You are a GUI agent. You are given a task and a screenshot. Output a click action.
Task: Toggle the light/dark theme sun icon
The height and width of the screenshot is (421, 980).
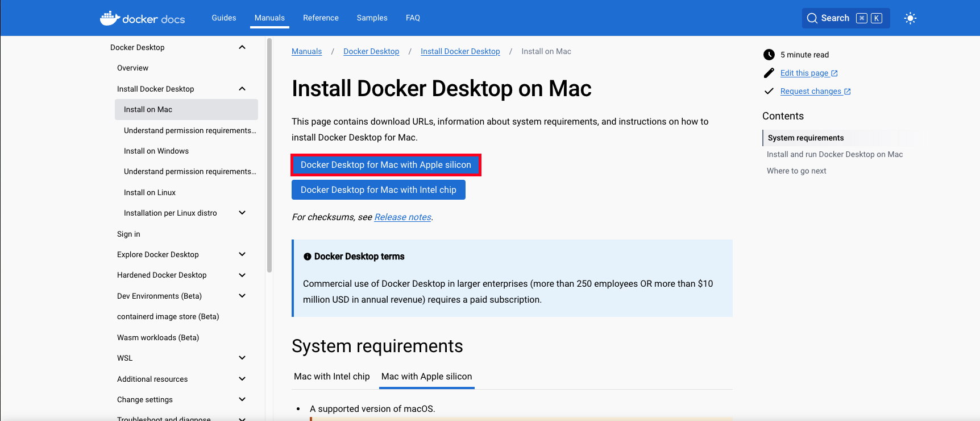[910, 18]
